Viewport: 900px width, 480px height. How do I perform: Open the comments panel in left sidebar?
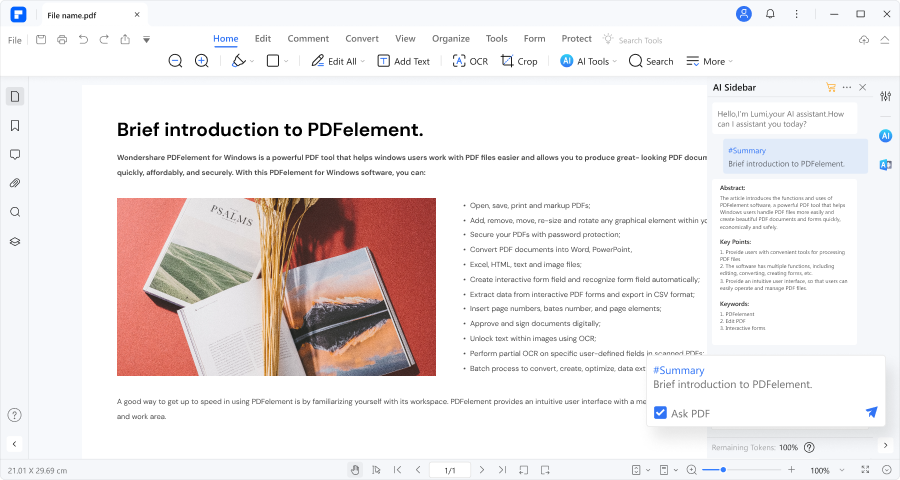point(15,154)
